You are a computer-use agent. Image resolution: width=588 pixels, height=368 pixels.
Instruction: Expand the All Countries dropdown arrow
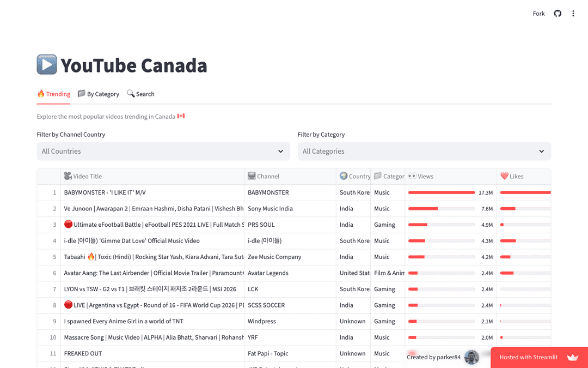pos(280,152)
